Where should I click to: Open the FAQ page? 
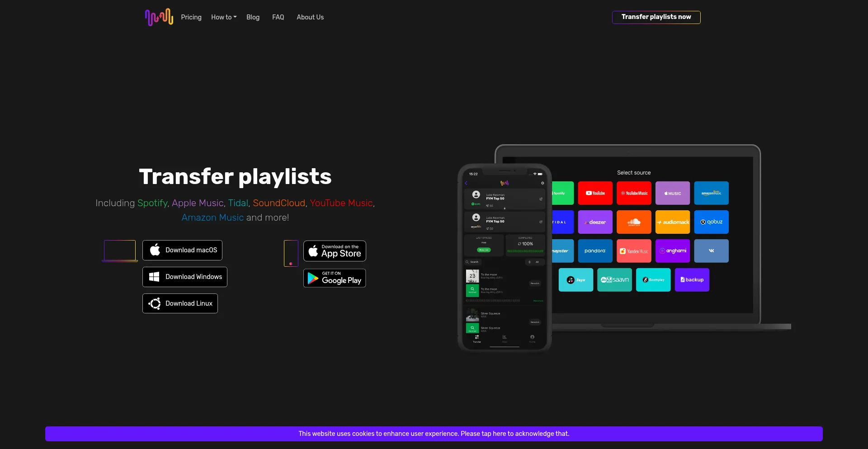tap(278, 17)
